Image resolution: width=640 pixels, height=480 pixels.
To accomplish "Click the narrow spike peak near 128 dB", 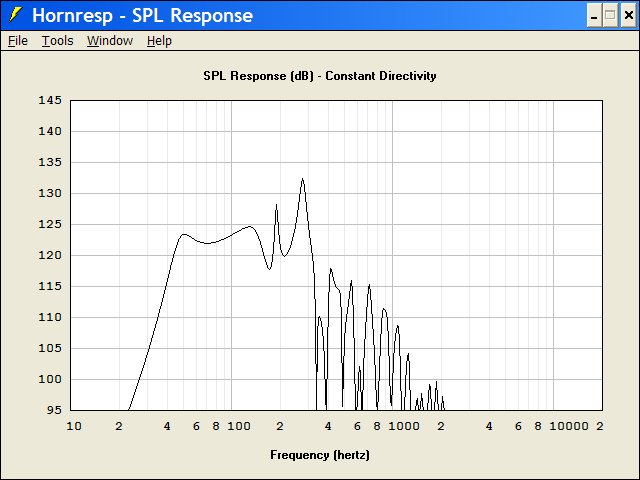I will coord(276,205).
